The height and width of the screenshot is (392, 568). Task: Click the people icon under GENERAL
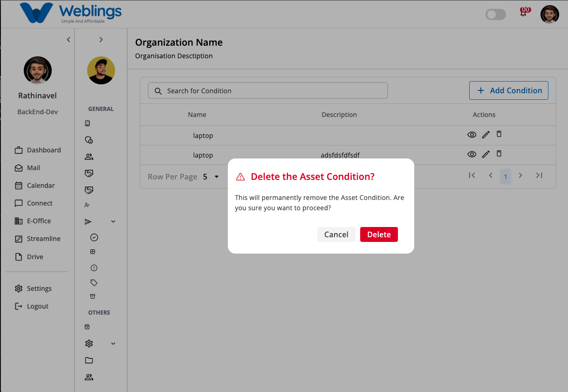tap(89, 157)
